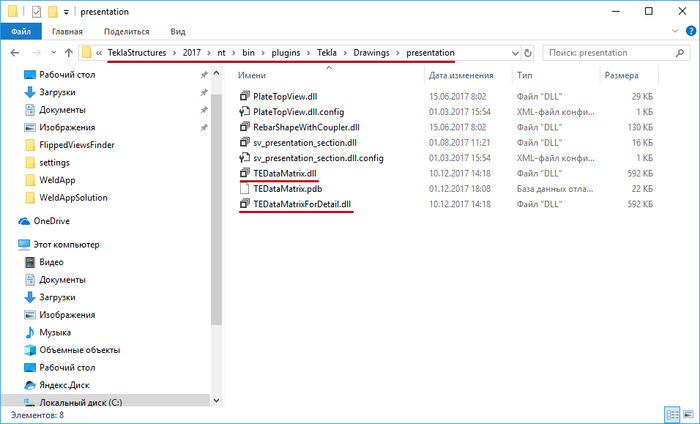Open recent locations dropdown arrow
Screen dimensions: 700x424
[54, 53]
